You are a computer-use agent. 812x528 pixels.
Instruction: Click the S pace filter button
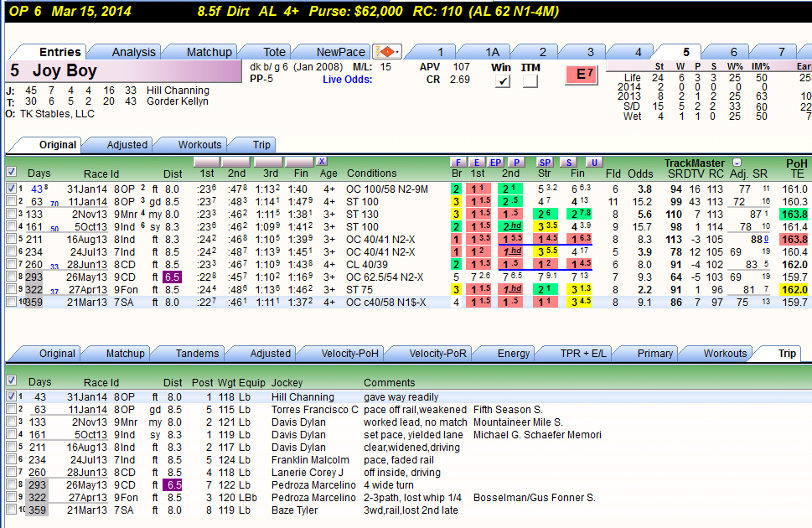pyautogui.click(x=569, y=163)
